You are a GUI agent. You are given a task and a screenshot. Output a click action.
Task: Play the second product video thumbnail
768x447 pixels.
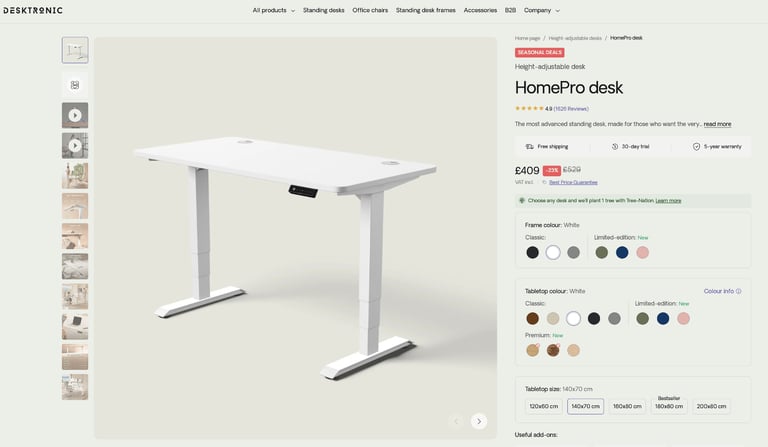click(75, 146)
